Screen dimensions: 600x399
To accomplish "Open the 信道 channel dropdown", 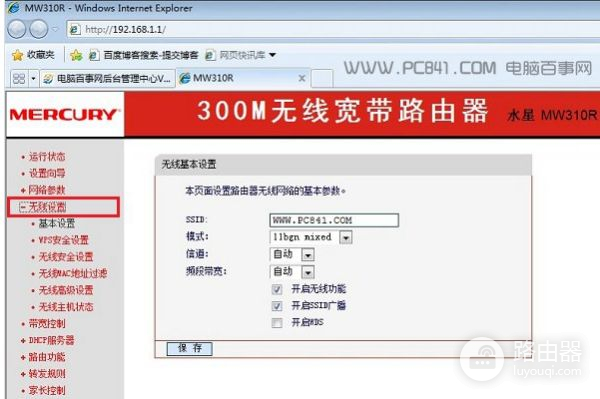I will click(292, 254).
